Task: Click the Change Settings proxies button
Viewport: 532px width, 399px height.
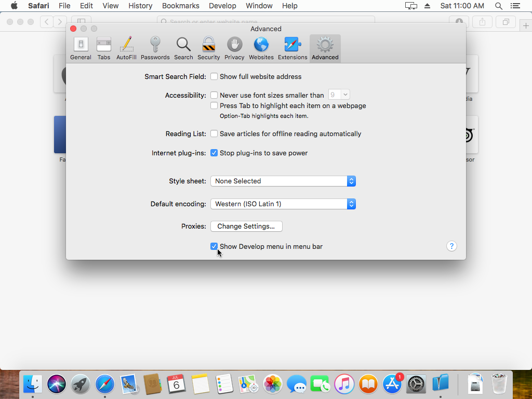Action: (x=246, y=227)
